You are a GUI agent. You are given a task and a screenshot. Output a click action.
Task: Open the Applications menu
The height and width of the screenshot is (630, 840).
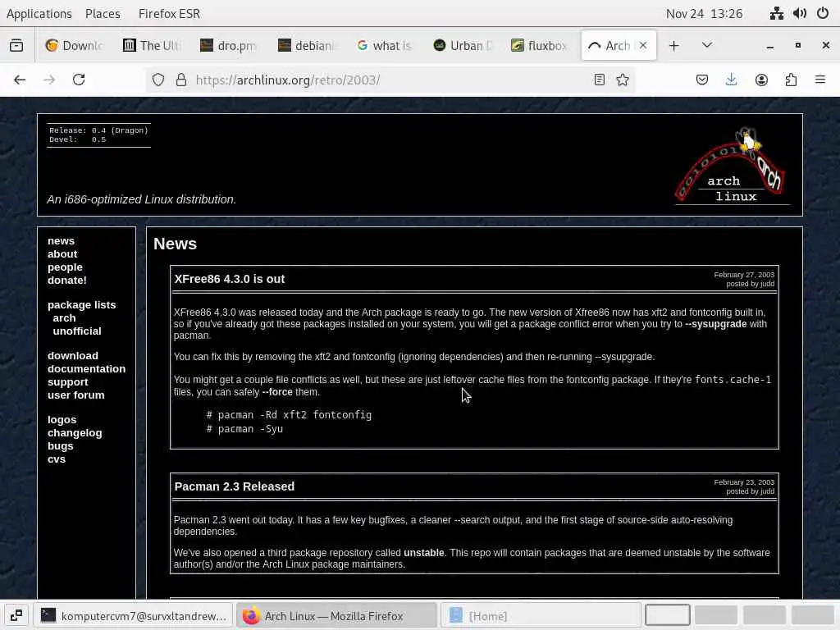pos(39,13)
